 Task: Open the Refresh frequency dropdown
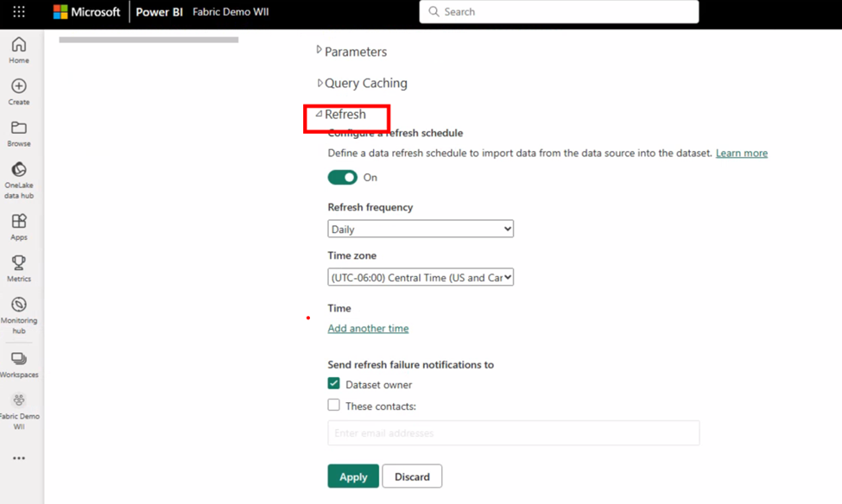point(421,229)
